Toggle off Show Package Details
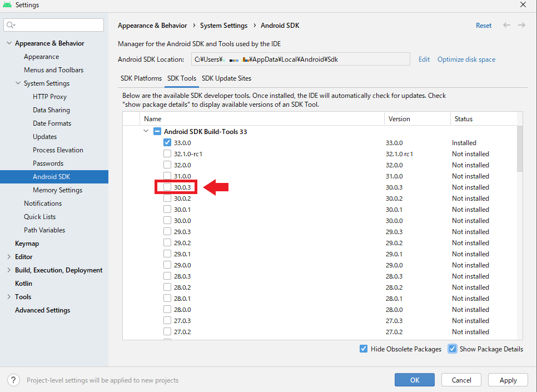This screenshot has width=537, height=392. click(x=453, y=349)
